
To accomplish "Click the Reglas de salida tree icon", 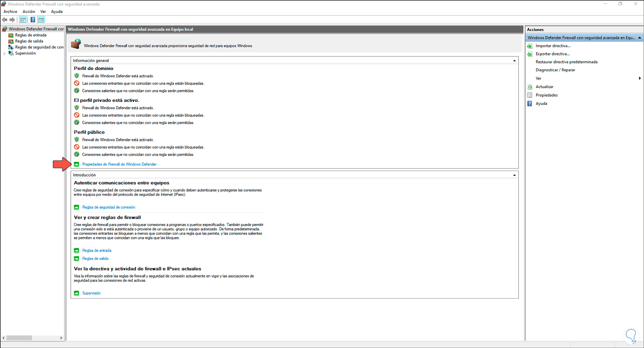I will point(11,41).
